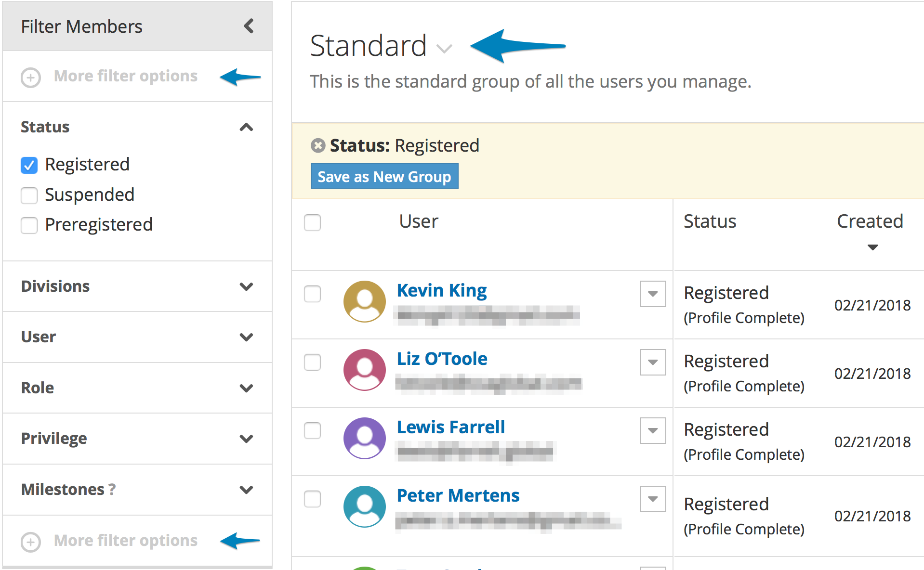Uncheck the Registered status filter
The image size is (924, 570).
pyautogui.click(x=29, y=165)
